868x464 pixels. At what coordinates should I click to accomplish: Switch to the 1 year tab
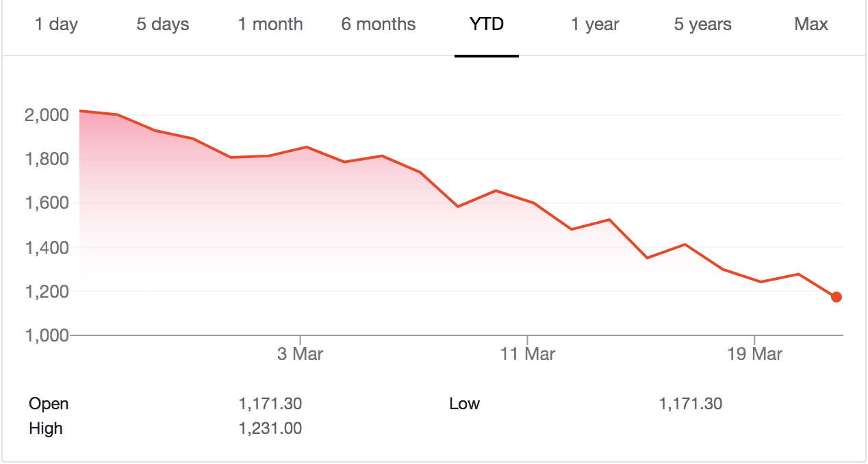point(595,25)
